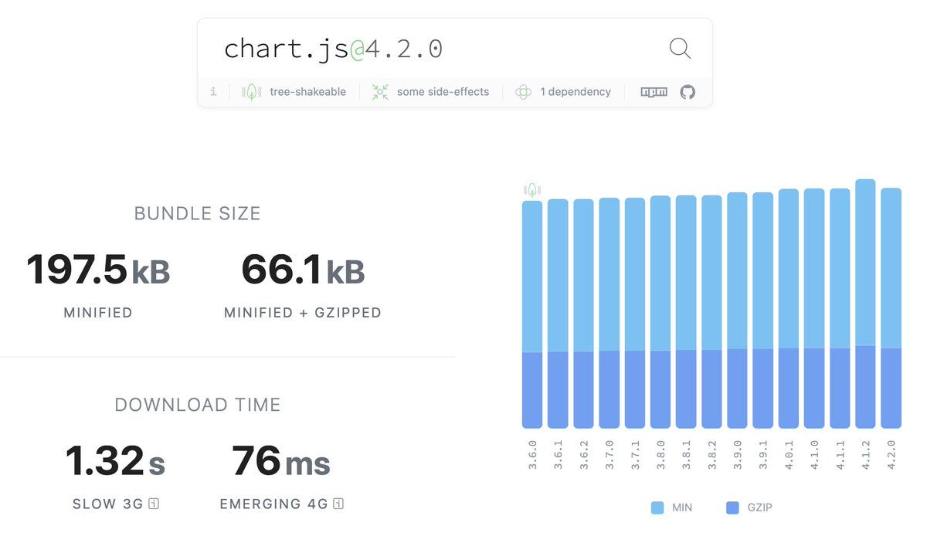
Task: Click the tree-shake marker above 3.6.0 bar
Action: coord(531,189)
